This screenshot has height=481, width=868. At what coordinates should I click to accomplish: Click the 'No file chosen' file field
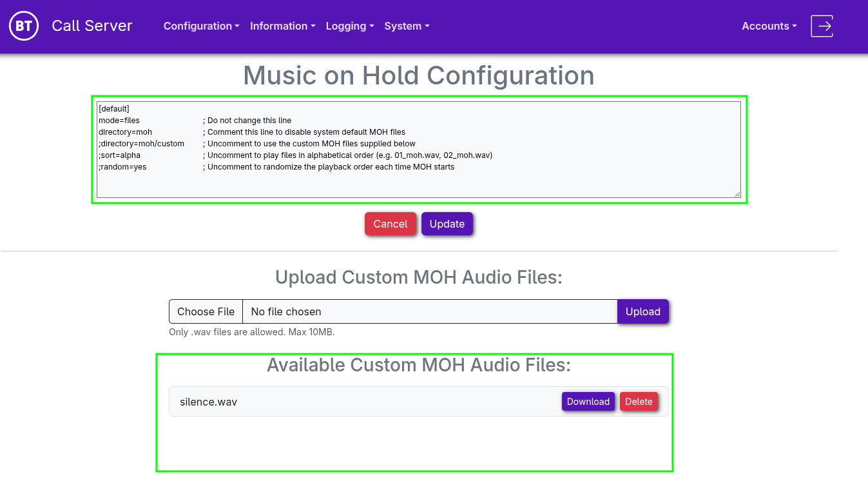[x=430, y=311]
